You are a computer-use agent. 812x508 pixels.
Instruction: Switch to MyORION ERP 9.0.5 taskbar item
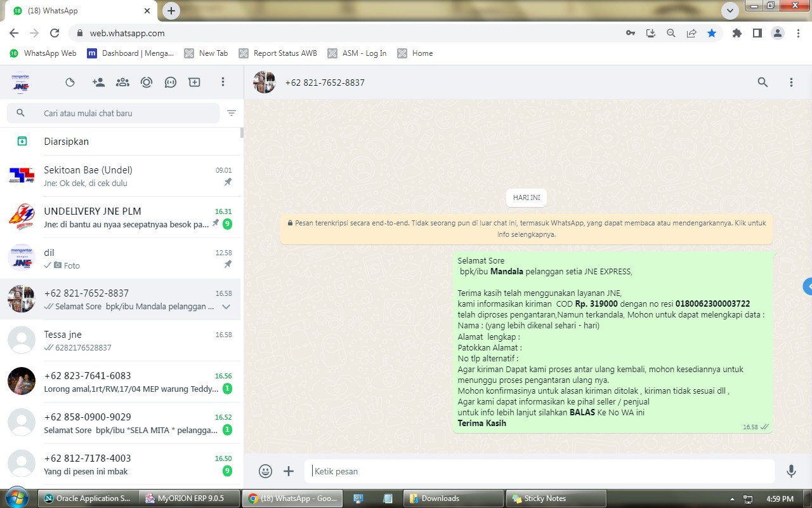[x=190, y=498]
